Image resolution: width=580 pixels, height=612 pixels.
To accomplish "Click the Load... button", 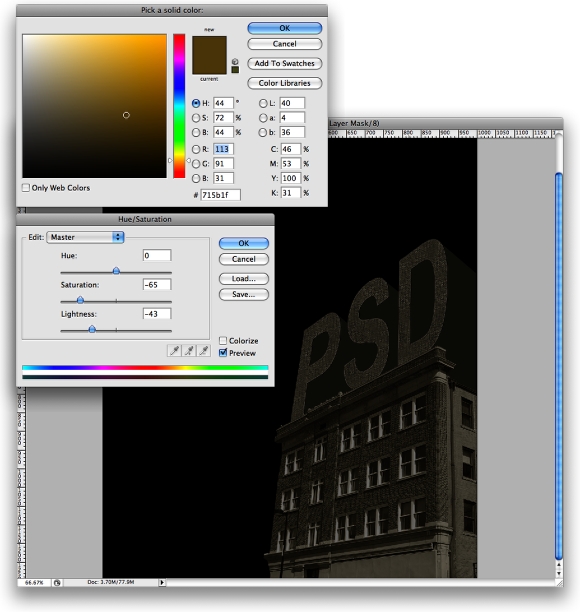I will point(244,279).
